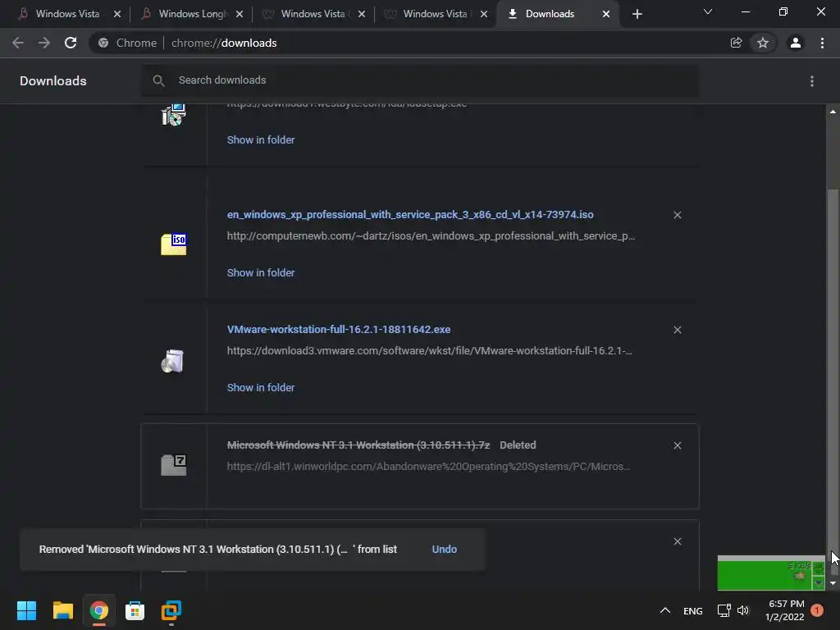840x630 pixels.
Task: Click the search magnifier icon
Action: (x=158, y=81)
